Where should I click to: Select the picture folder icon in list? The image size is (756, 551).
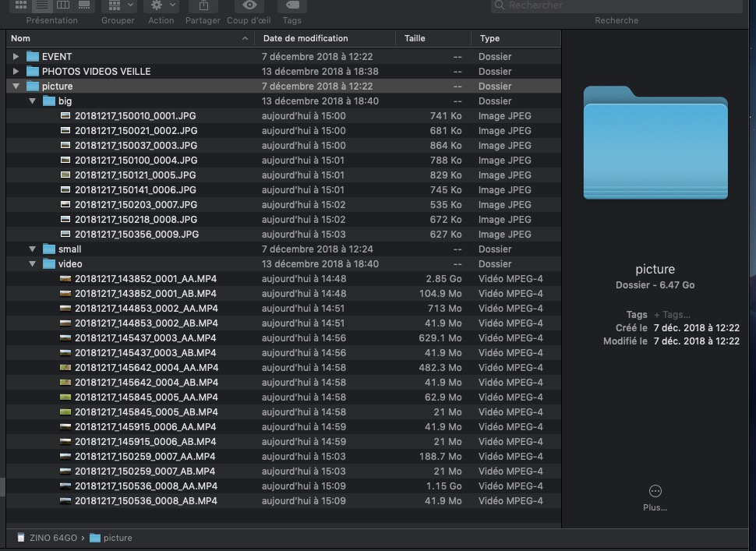coord(32,87)
